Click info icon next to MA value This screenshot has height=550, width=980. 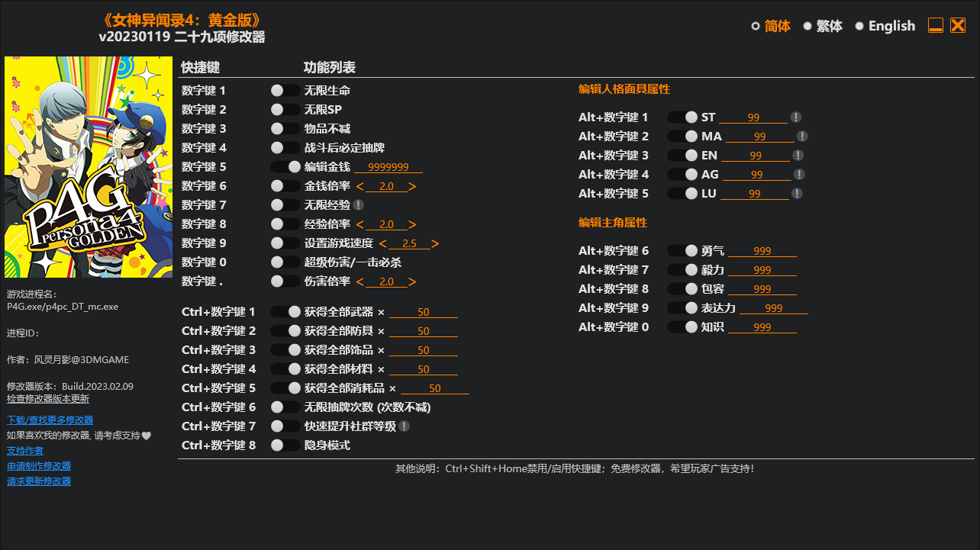(802, 137)
